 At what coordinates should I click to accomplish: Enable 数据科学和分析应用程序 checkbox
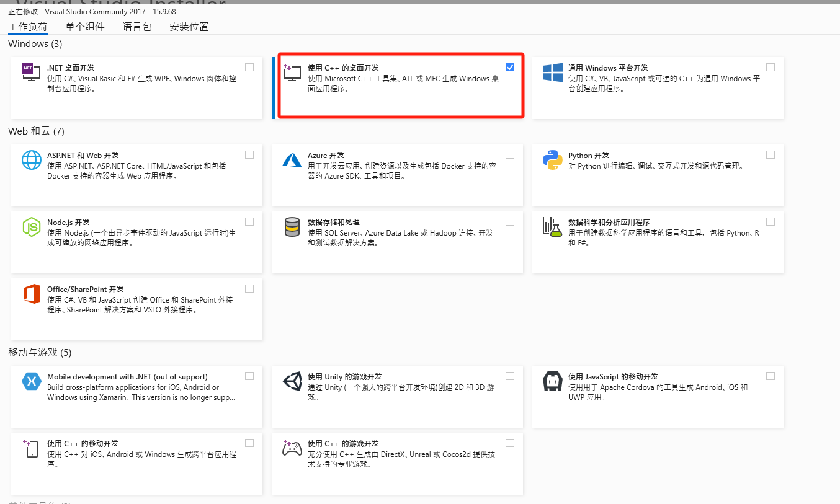click(771, 221)
